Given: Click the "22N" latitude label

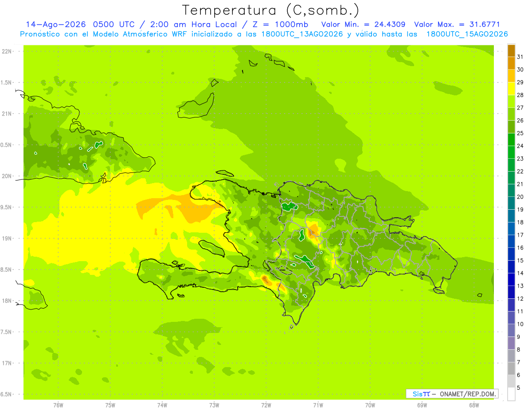Looking at the screenshot, I should coord(6,51).
